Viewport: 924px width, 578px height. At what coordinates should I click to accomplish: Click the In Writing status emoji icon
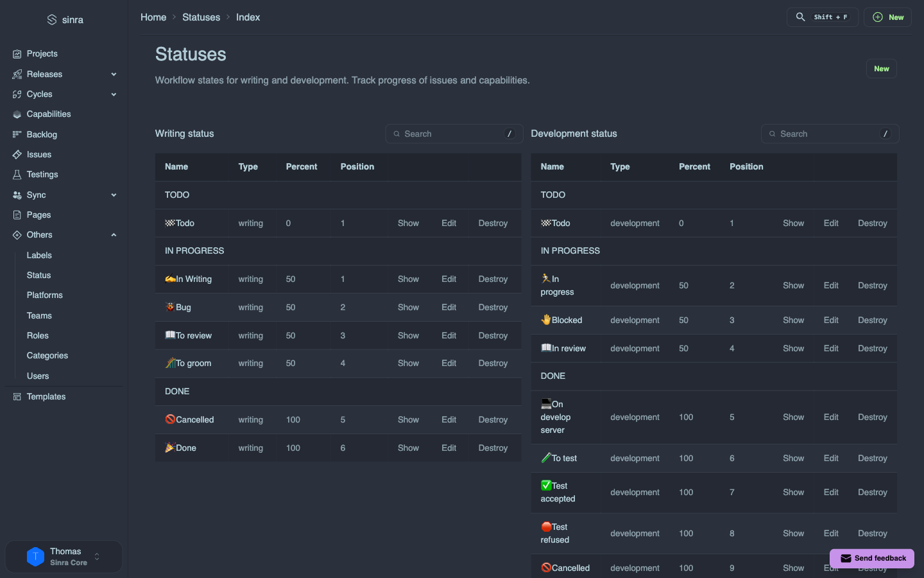[x=170, y=279]
